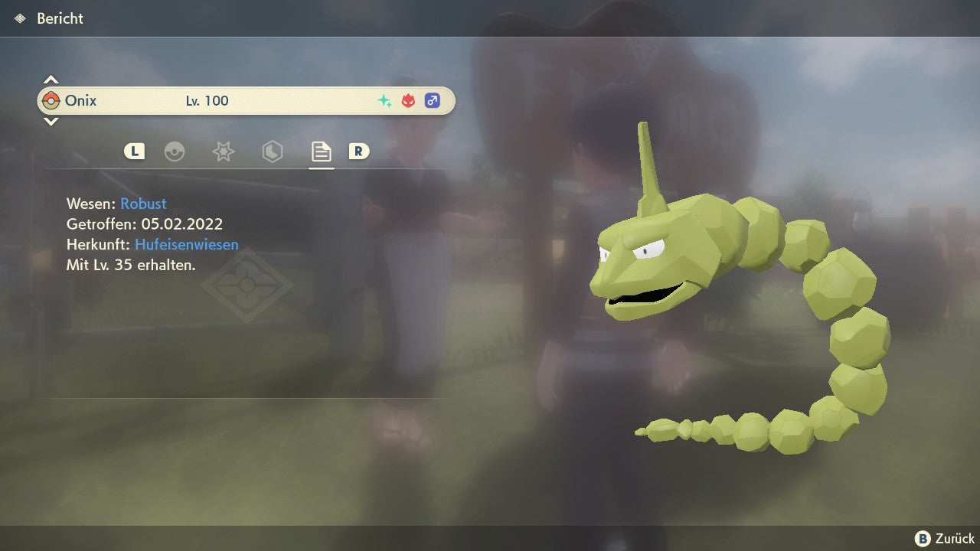
Task: Open the Poké Ball summary tab
Action: 175,152
